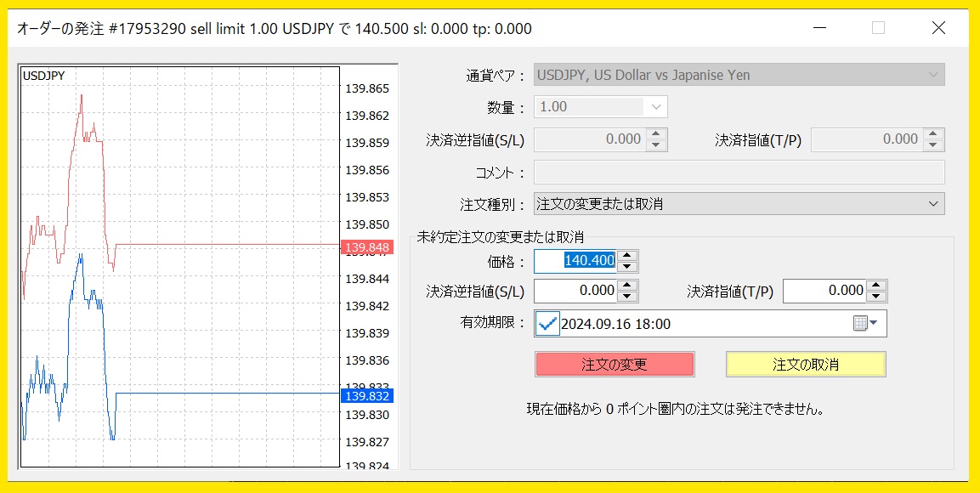Increase lower 決済逆指値(S/L) value with up arrow
This screenshot has height=493, width=980.
coord(627,286)
